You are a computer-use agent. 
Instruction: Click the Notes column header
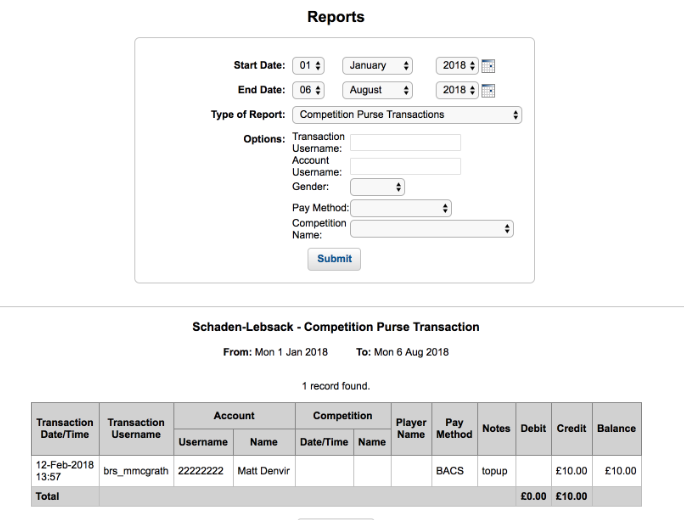tap(496, 429)
